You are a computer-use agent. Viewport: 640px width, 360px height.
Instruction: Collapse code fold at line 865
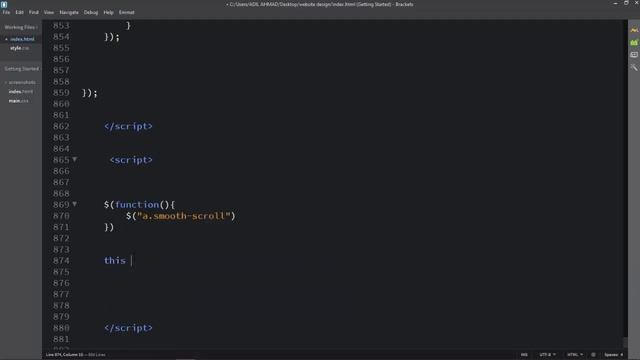(x=75, y=159)
